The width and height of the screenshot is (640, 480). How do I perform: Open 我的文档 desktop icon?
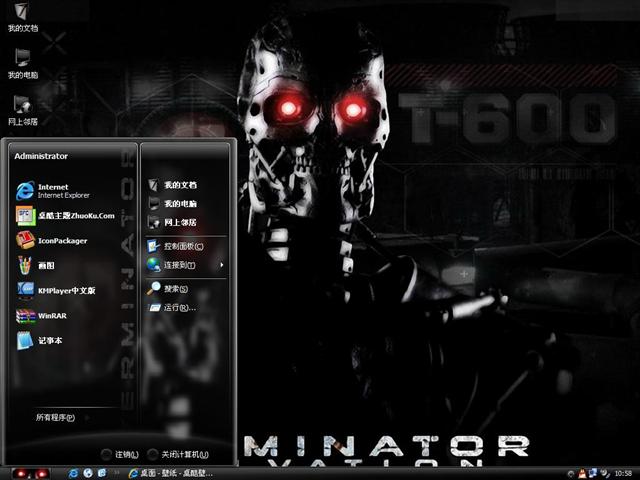(22, 17)
